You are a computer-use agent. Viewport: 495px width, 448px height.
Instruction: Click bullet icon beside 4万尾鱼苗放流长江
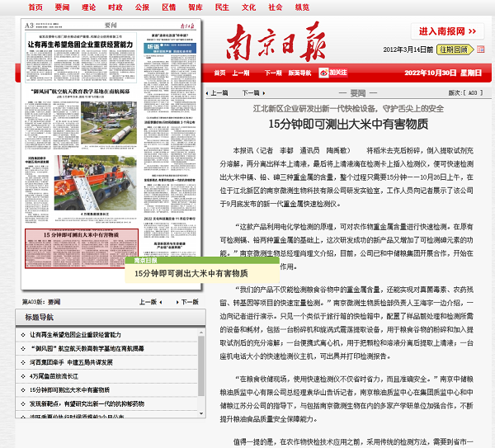(24, 376)
